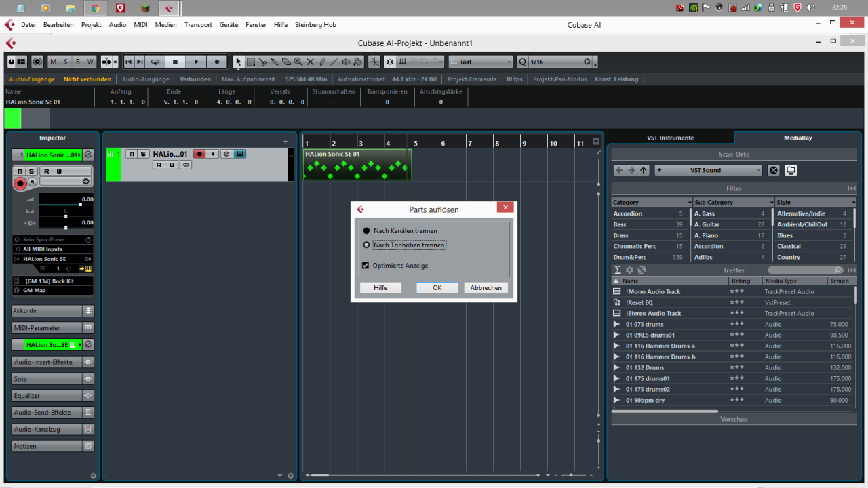
Task: Click the Hilfe button in dialog
Action: [x=380, y=288]
